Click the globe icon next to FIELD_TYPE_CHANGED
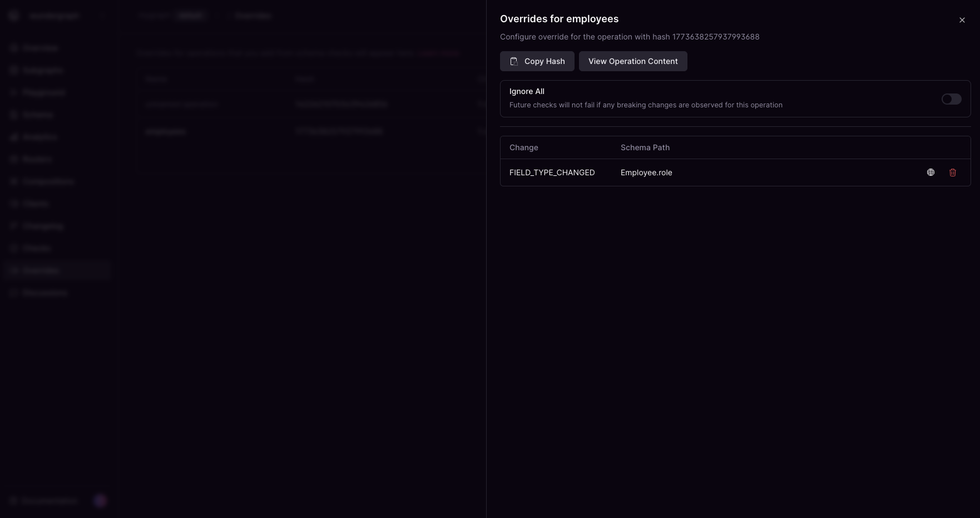This screenshot has height=518, width=980. click(930, 172)
